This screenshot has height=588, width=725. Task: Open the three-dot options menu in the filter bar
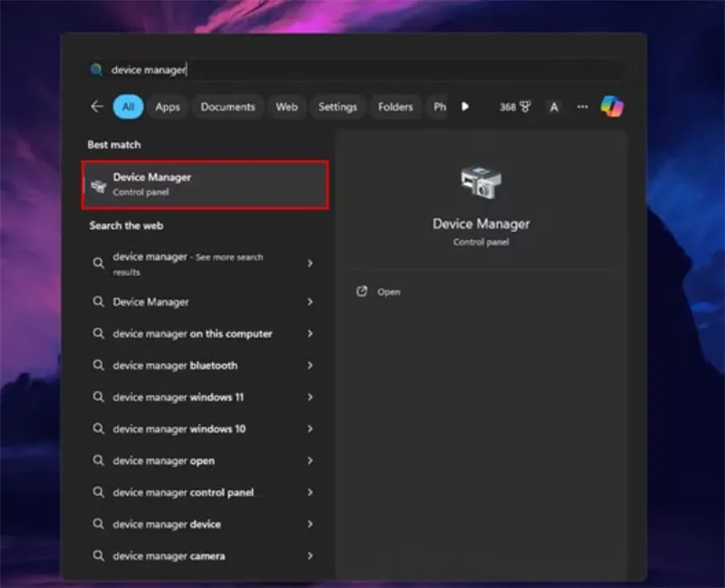pos(582,107)
